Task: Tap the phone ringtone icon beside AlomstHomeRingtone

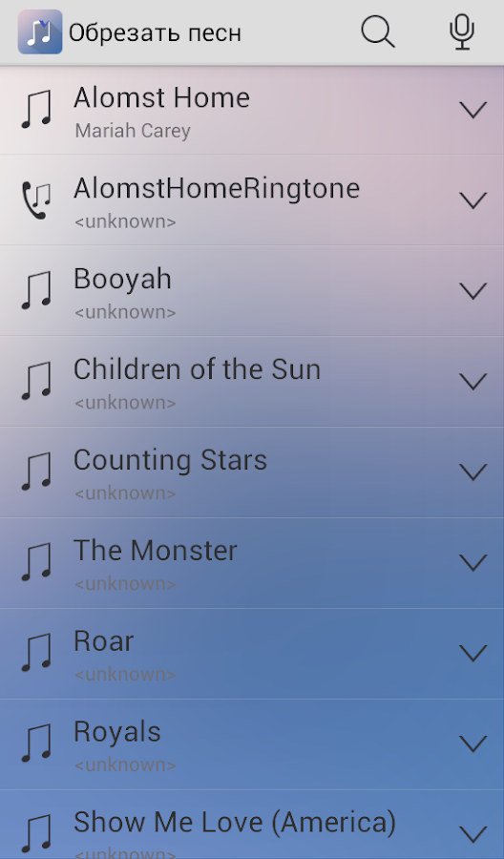Action: tap(36, 200)
